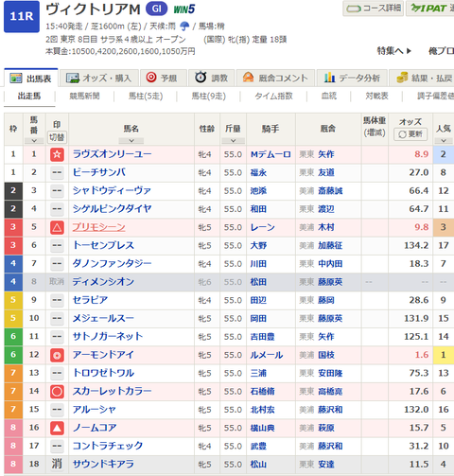454x476 pixels.
Task: Select the 馬柱(5走) sub-tab
Action: 146,96
